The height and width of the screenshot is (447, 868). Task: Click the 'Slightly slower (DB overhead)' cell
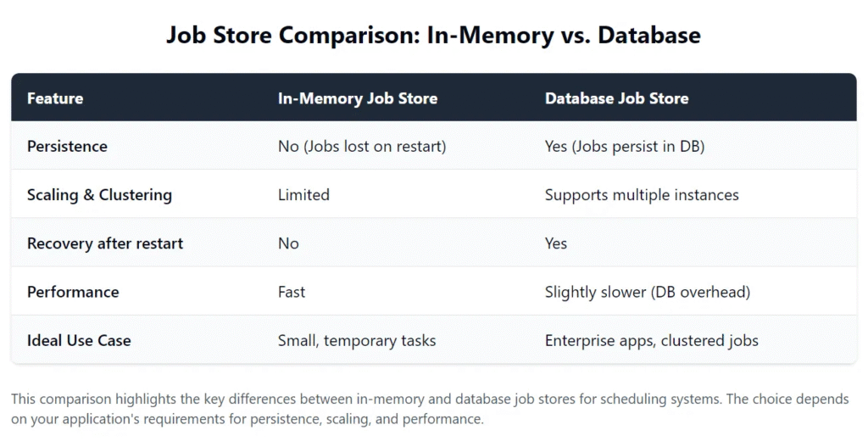[648, 292]
